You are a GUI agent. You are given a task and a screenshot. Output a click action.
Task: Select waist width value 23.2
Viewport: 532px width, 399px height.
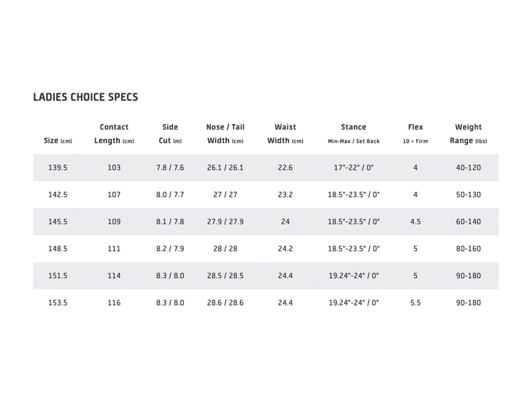(x=285, y=195)
